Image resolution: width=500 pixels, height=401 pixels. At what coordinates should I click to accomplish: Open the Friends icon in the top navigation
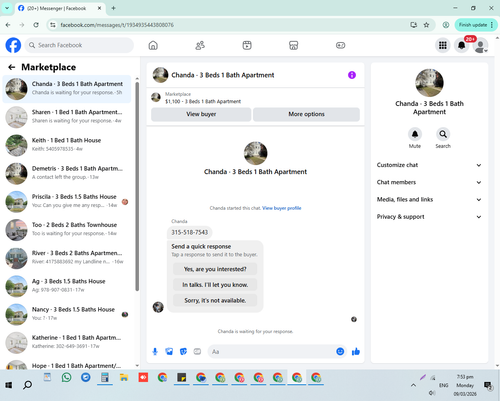pyautogui.click(x=200, y=45)
